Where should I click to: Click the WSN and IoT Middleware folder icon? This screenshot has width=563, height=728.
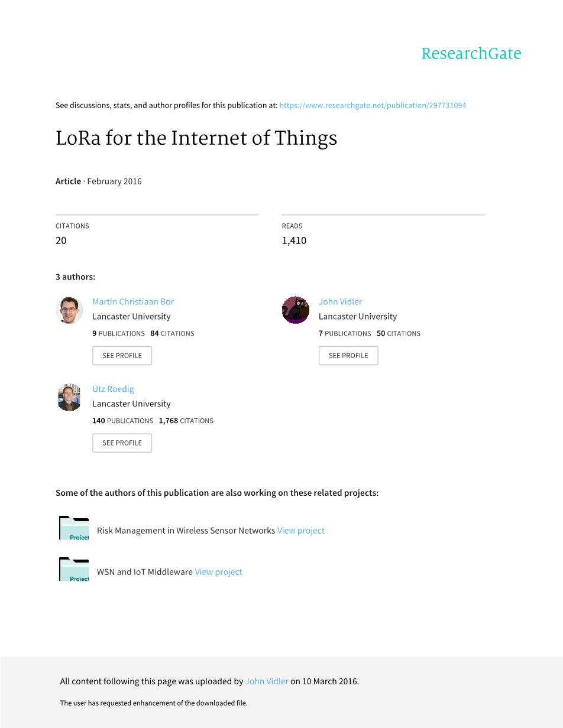[x=74, y=570]
